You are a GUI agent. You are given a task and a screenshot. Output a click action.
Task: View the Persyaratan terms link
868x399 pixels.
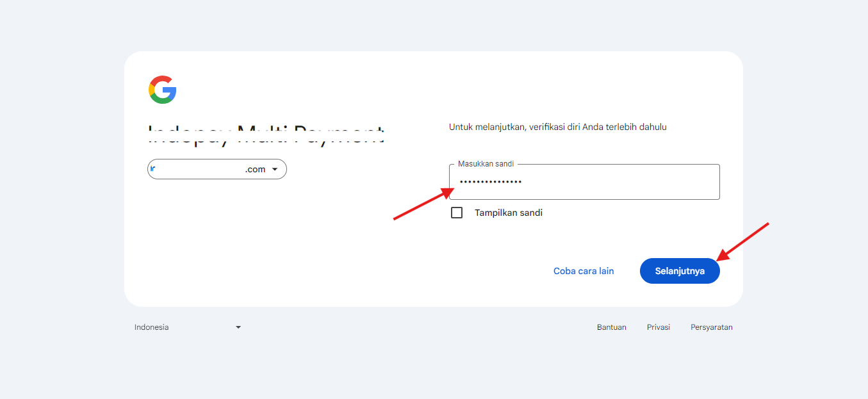pyautogui.click(x=711, y=327)
